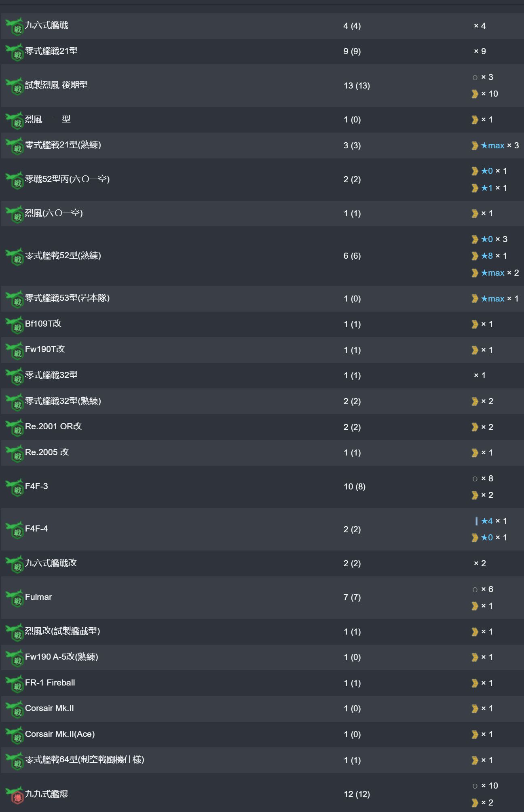
Task: Click the count 13 (13) for 試製烈風 後期型
Action: click(x=357, y=86)
